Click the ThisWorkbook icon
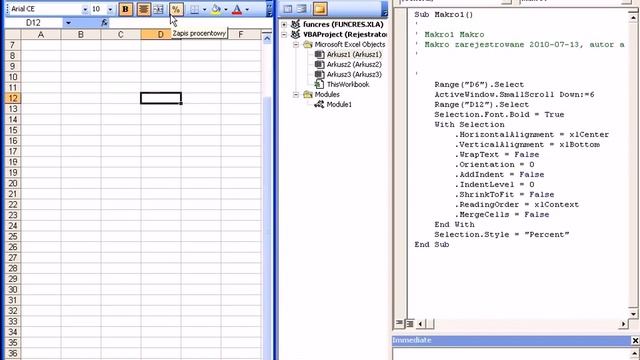This screenshot has height=360, width=640. (x=319, y=84)
